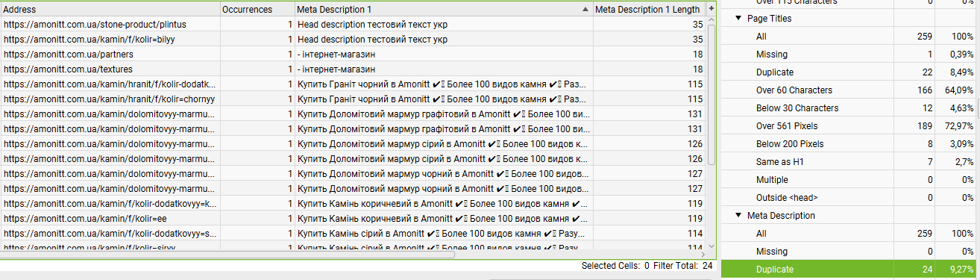The width and height of the screenshot is (980, 280).
Task: Click the vertical scrollbar of the table
Action: (x=712, y=93)
